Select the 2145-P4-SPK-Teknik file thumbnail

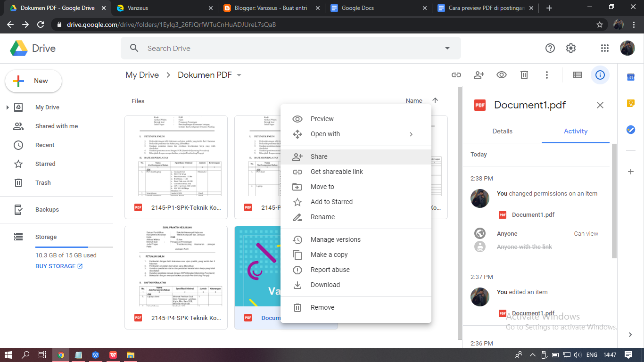[x=175, y=269]
